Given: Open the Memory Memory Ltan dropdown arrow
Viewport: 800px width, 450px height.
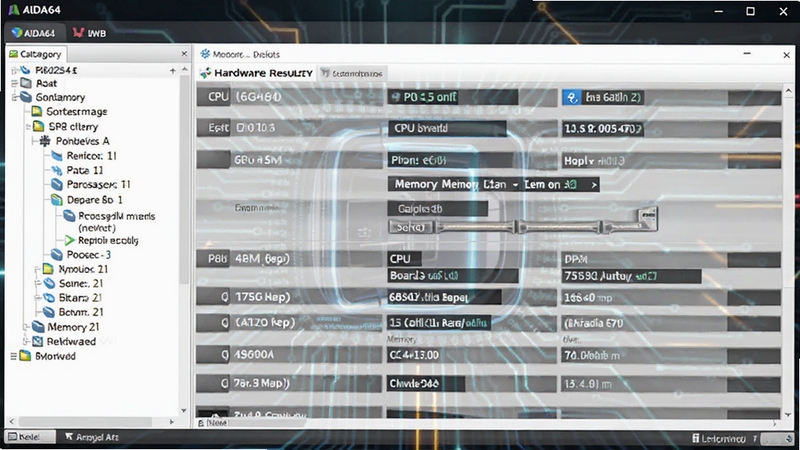Looking at the screenshot, I should 593,185.
